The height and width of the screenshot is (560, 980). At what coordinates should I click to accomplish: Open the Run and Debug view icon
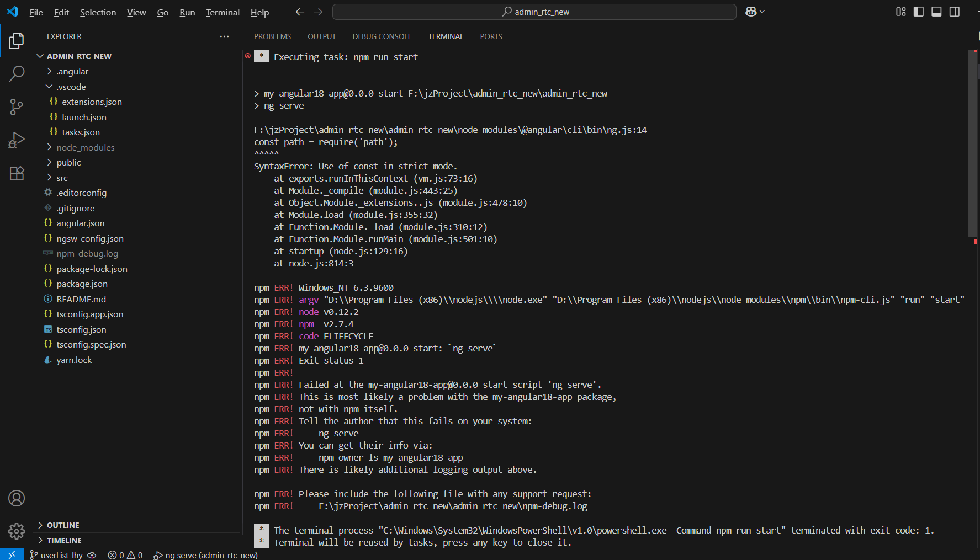tap(17, 140)
